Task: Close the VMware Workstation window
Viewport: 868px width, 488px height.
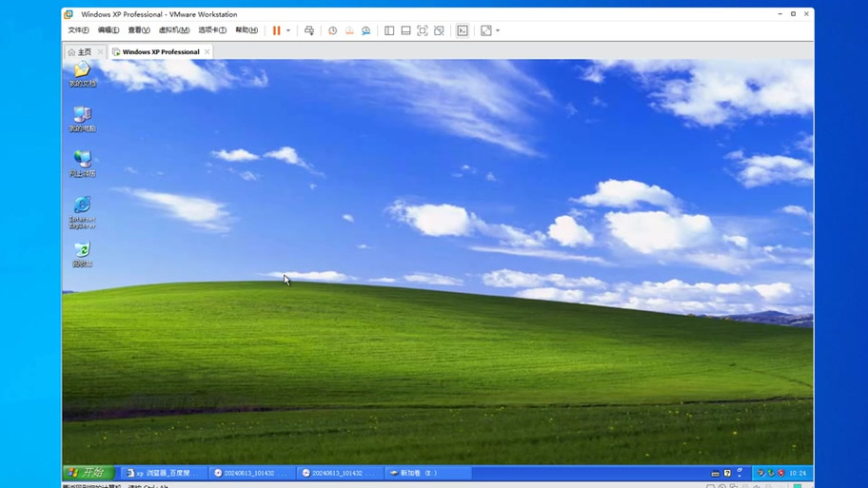Action: (x=806, y=14)
